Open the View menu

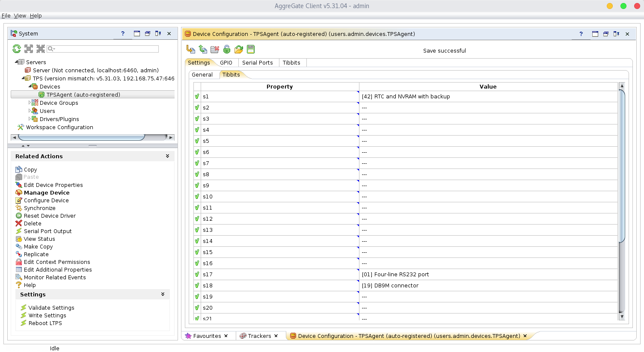tap(20, 15)
